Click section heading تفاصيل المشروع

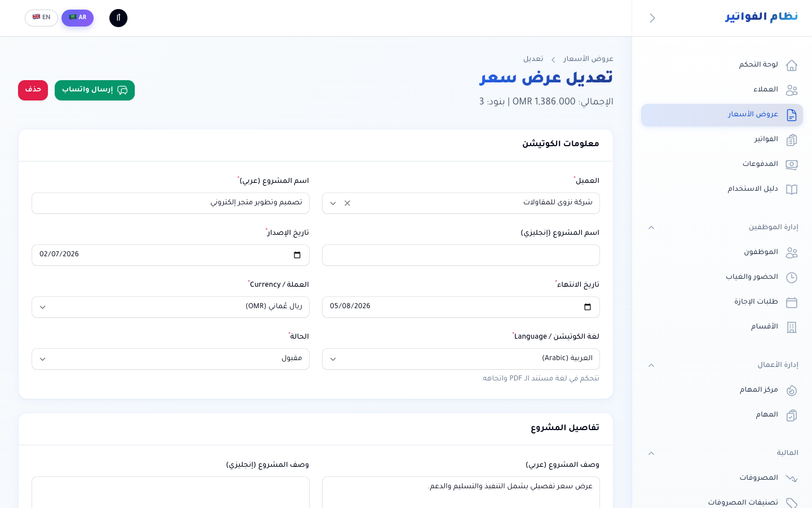[x=565, y=428]
